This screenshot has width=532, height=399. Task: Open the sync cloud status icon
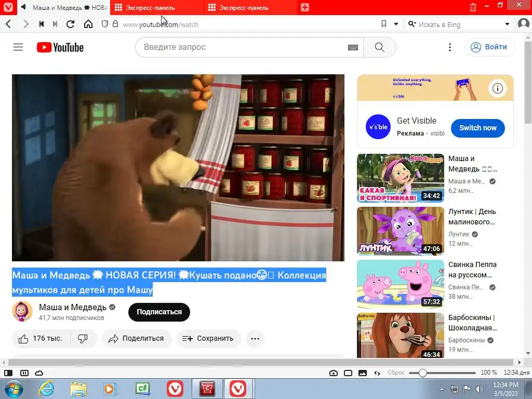(39, 373)
